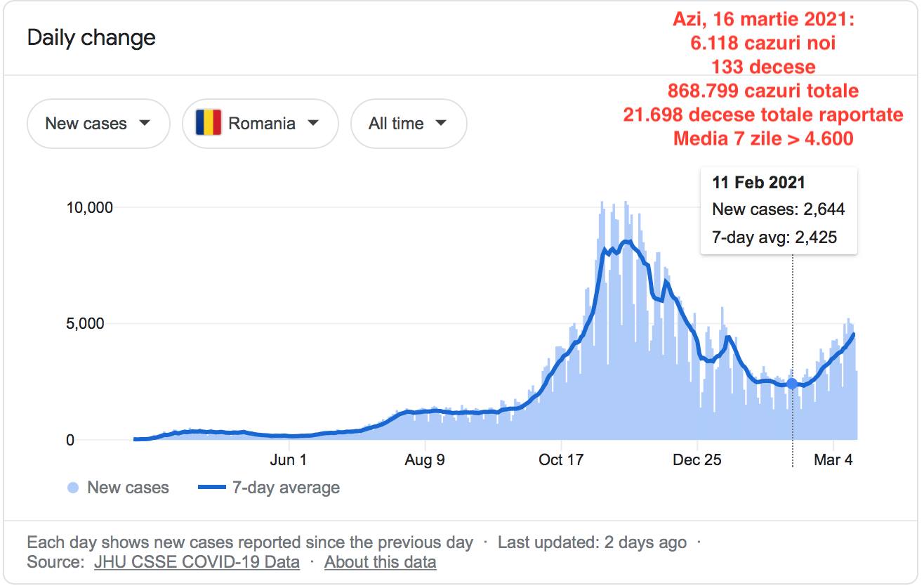Click the red '6.118 cazuri noi' annotation

pyautogui.click(x=763, y=44)
